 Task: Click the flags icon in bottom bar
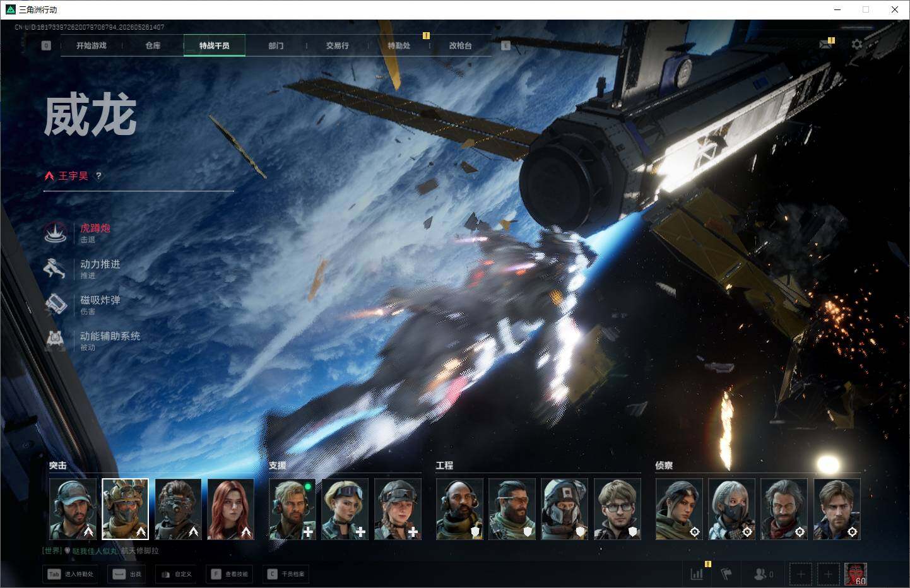click(x=726, y=574)
